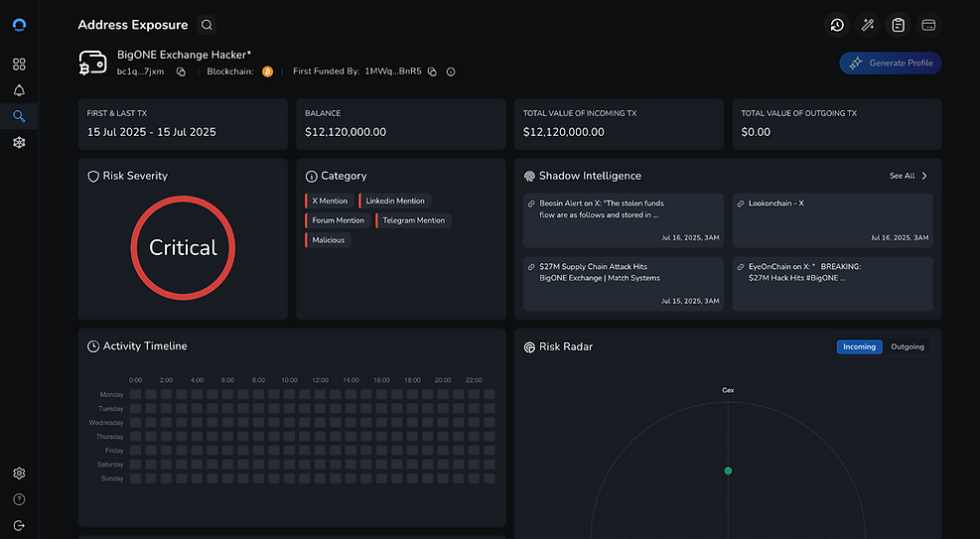Image resolution: width=980 pixels, height=539 pixels.
Task: Click link icon on EyeOnChain card
Action: pos(741,267)
